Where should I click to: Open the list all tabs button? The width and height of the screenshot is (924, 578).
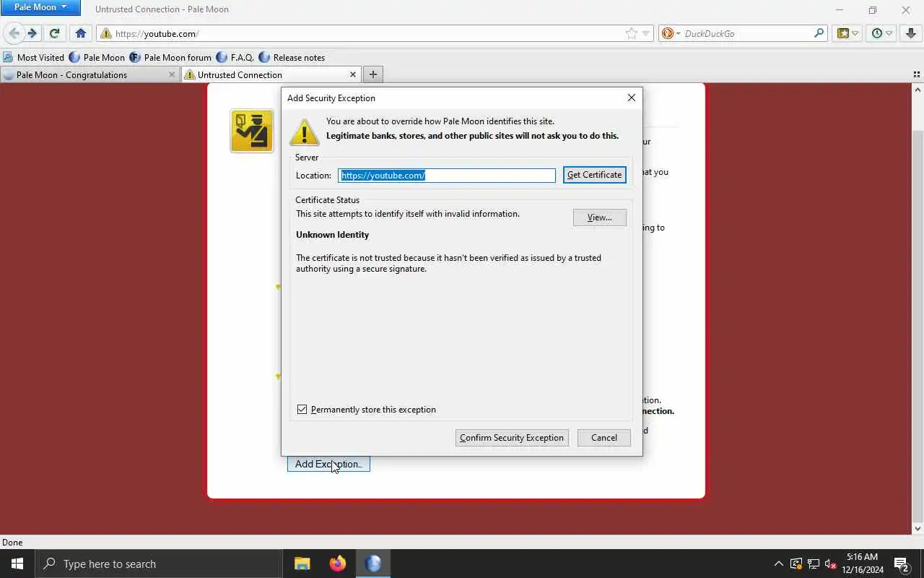[x=917, y=74]
